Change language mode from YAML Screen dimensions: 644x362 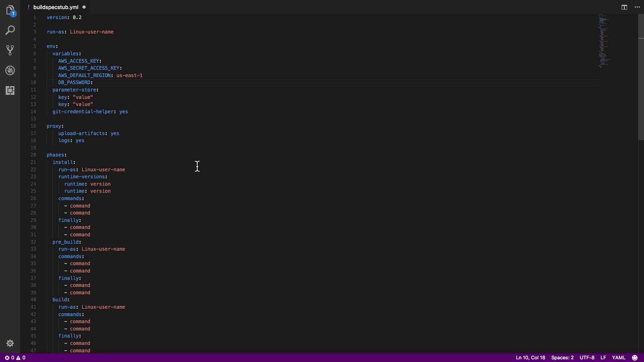(x=619, y=358)
